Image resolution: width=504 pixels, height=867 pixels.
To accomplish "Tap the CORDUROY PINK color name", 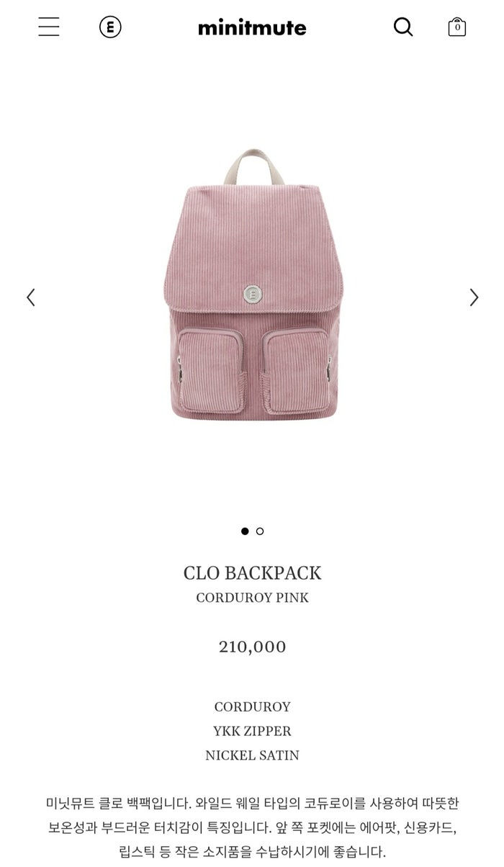I will click(x=252, y=598).
